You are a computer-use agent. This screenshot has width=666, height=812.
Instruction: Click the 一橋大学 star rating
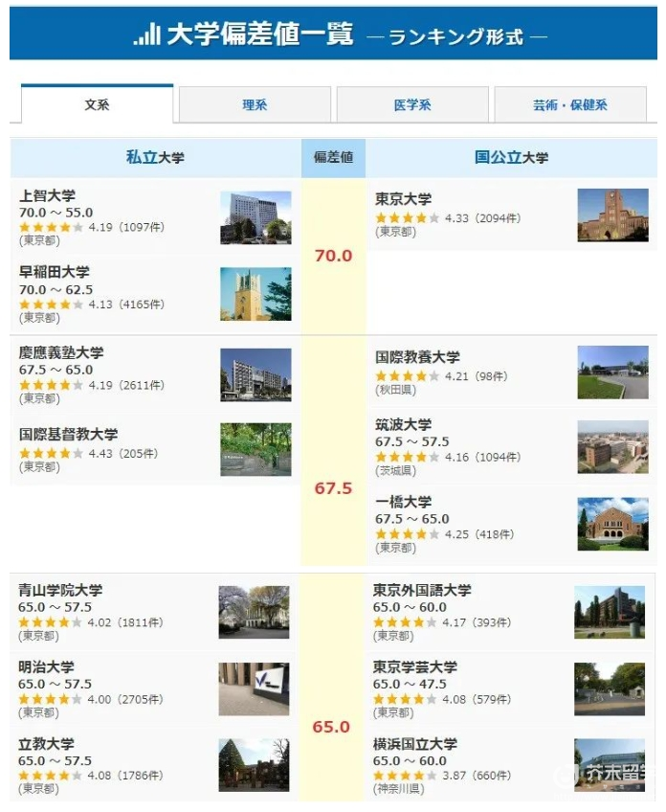(408, 534)
